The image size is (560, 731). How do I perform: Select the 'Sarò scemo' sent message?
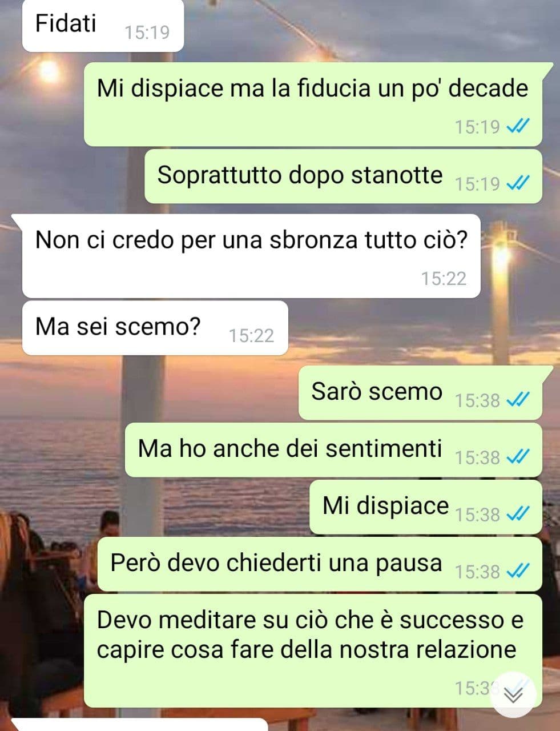point(420,393)
